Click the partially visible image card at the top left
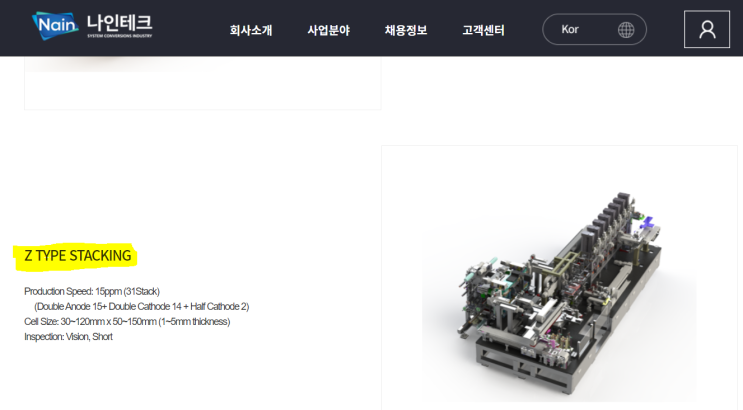 click(x=202, y=83)
